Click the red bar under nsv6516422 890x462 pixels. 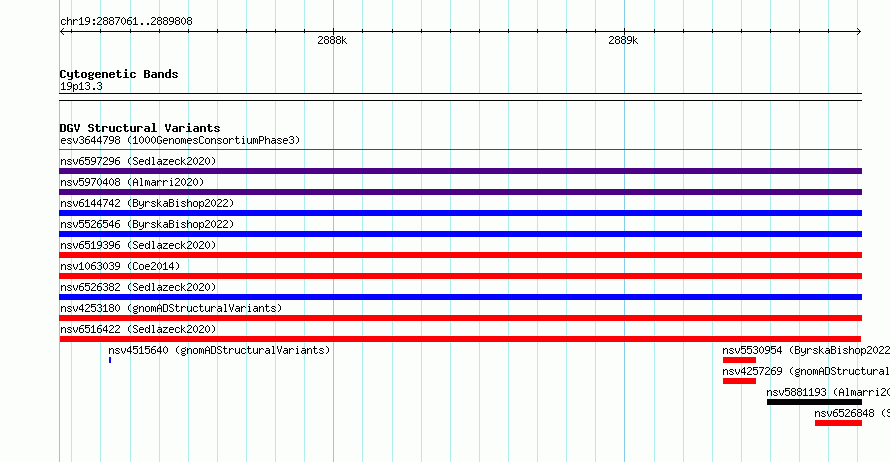460,339
